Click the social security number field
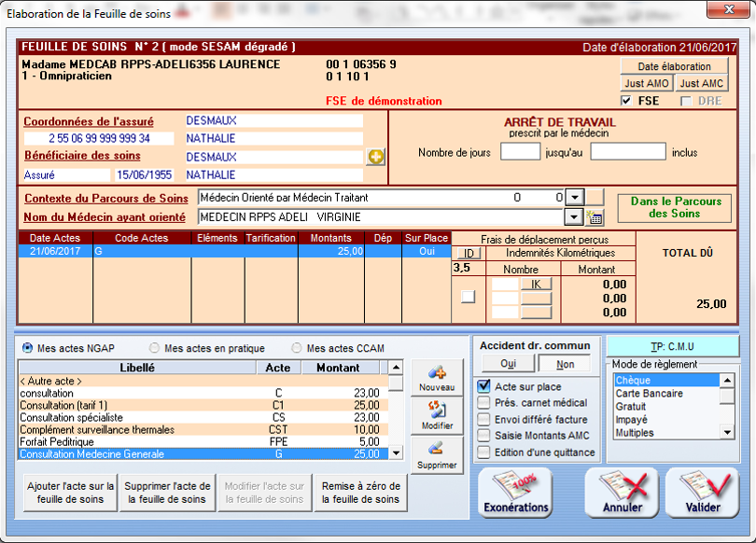Image resolution: width=756 pixels, height=543 pixels. point(99,139)
